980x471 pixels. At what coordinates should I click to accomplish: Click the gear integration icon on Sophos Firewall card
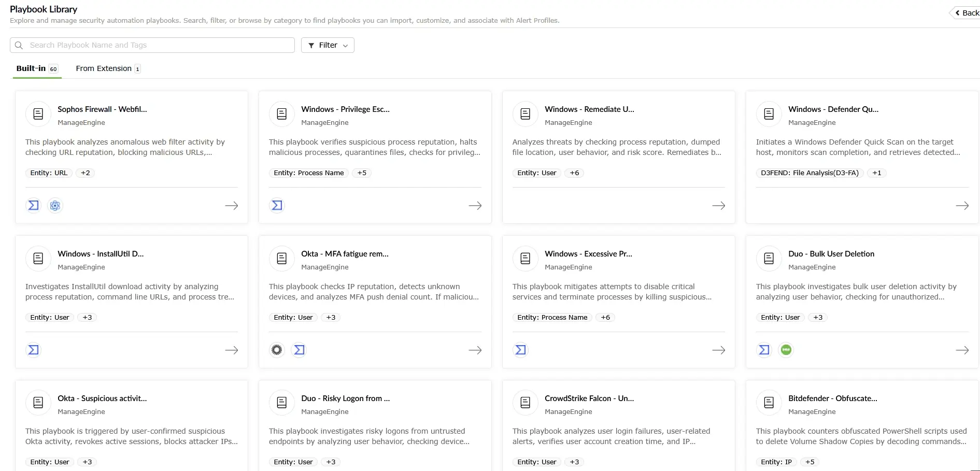pos(55,206)
